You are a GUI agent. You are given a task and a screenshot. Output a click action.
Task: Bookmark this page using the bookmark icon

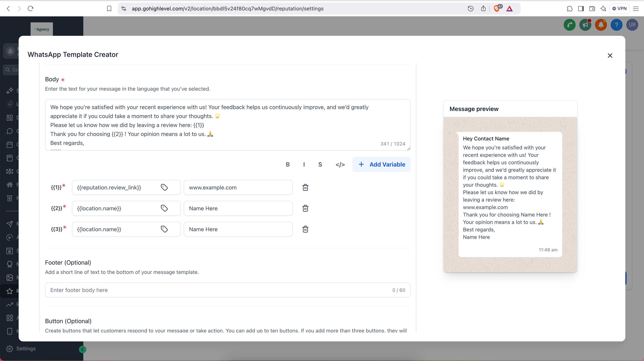coord(109,9)
